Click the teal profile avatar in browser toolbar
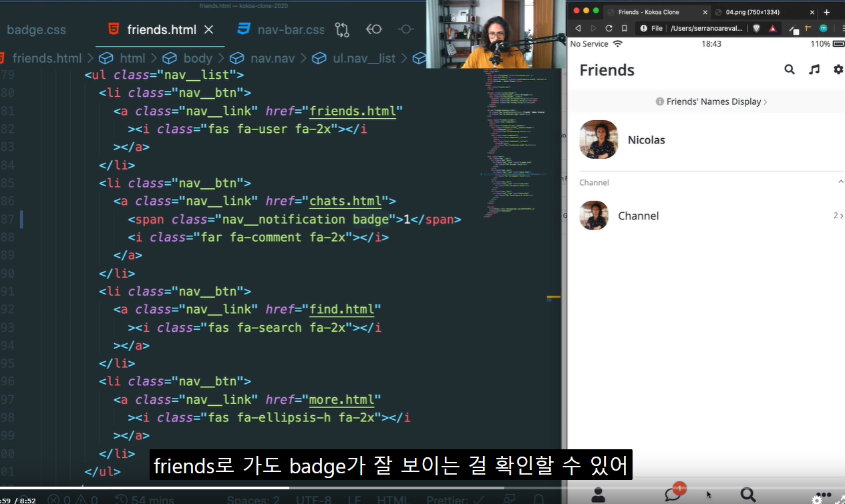The width and height of the screenshot is (845, 504). coord(824,28)
